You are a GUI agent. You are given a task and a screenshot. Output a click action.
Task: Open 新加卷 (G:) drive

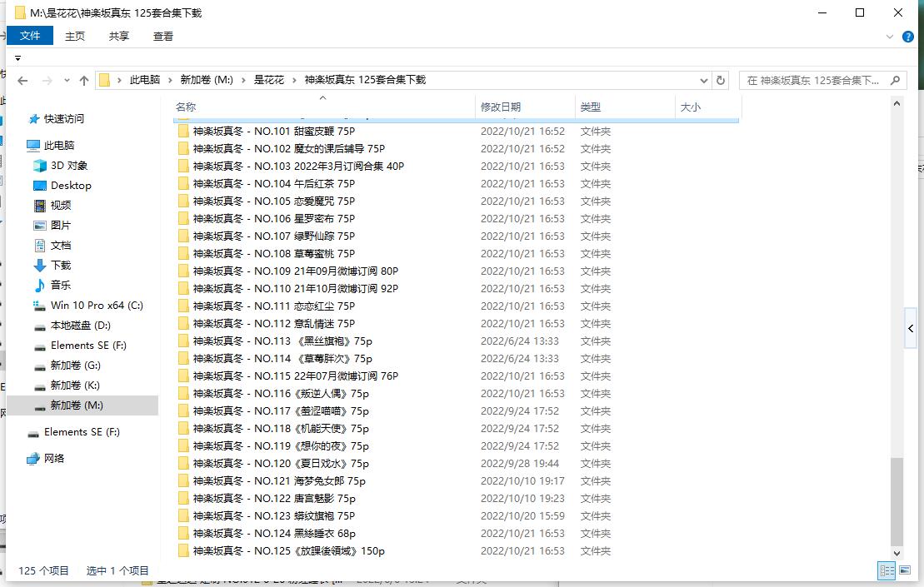pos(76,366)
